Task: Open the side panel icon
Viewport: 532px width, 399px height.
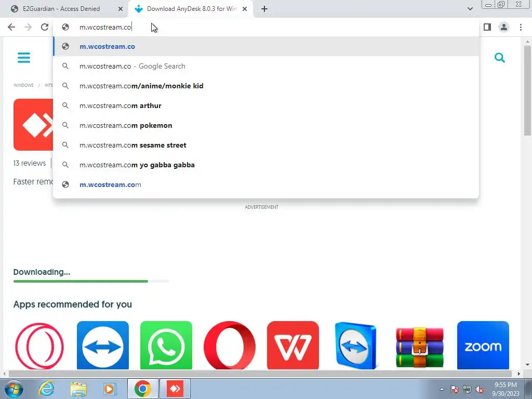Action: [x=487, y=27]
